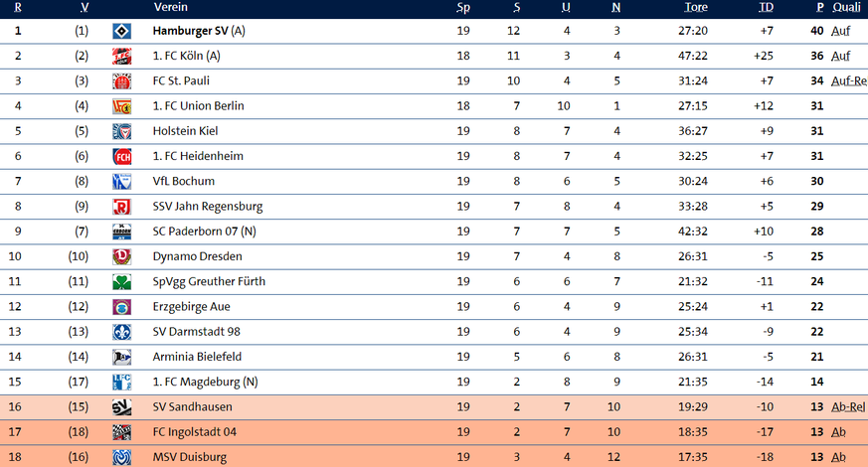Click the MSV Duisburg logo icon
The width and height of the screenshot is (868, 467).
pos(122,457)
